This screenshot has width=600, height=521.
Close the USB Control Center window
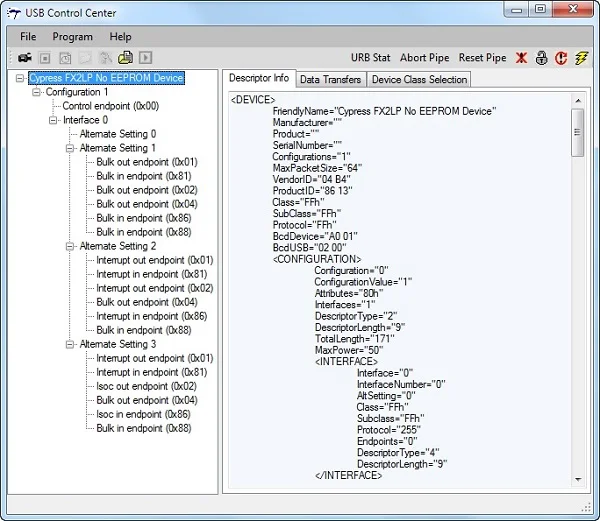pos(573,9)
